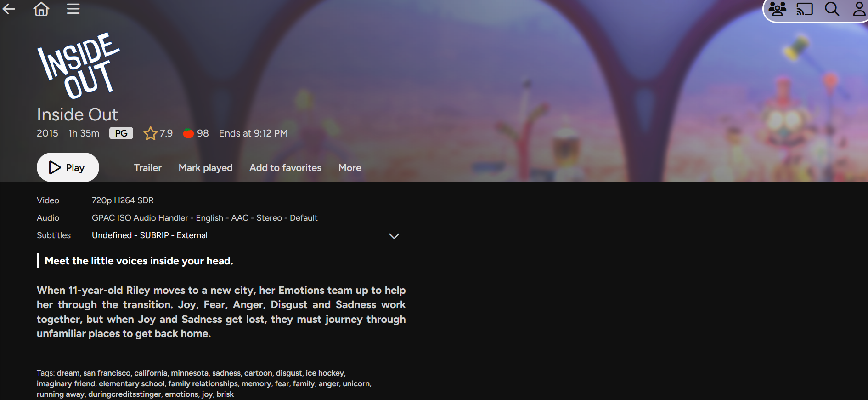
Task: Open SyncPlay group icon
Action: point(778,9)
